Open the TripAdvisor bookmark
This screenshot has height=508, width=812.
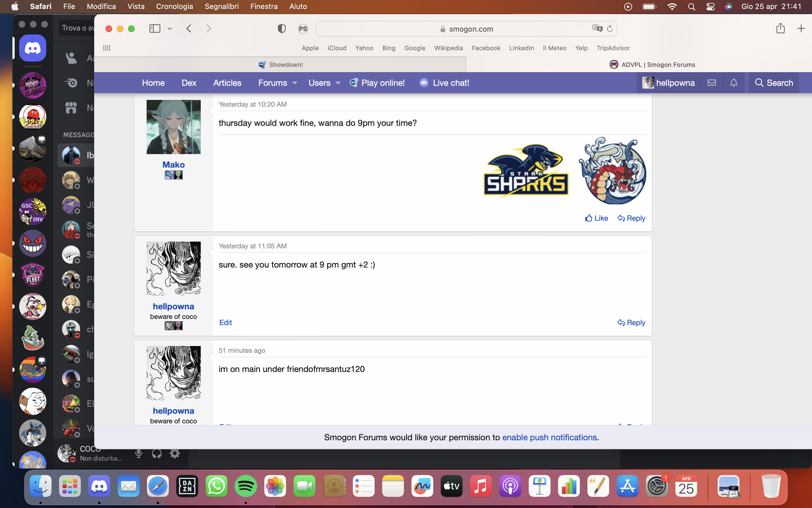613,48
